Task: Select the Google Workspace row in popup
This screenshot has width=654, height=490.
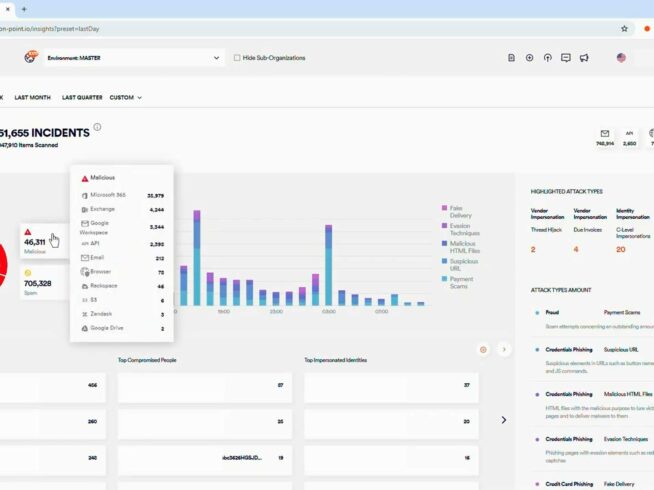Action: click(122, 227)
